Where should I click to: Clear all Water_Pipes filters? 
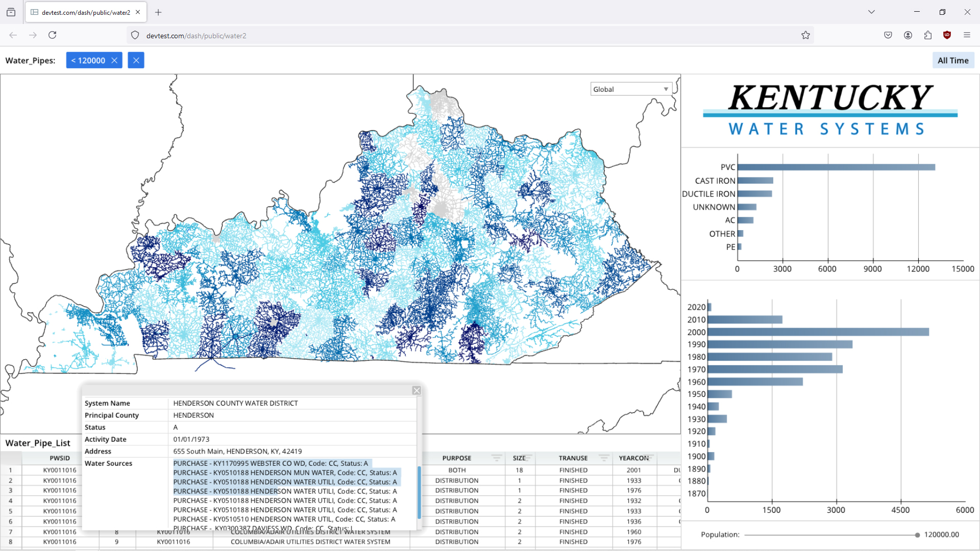click(x=136, y=60)
